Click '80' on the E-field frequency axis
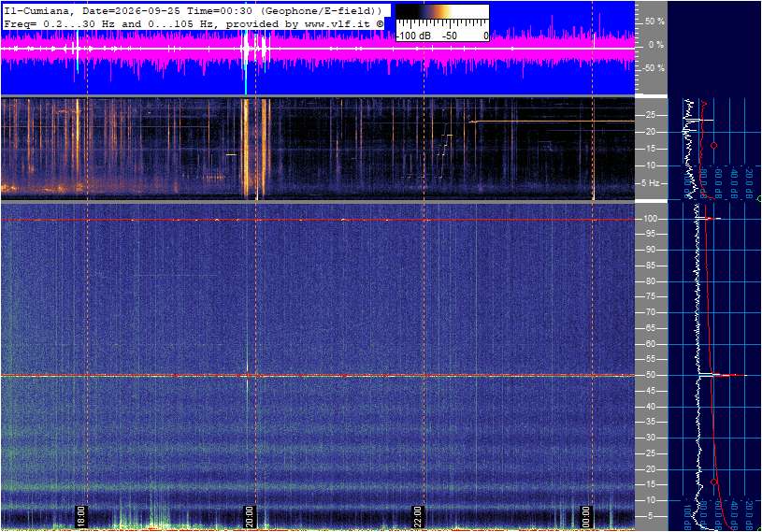 (x=650, y=281)
